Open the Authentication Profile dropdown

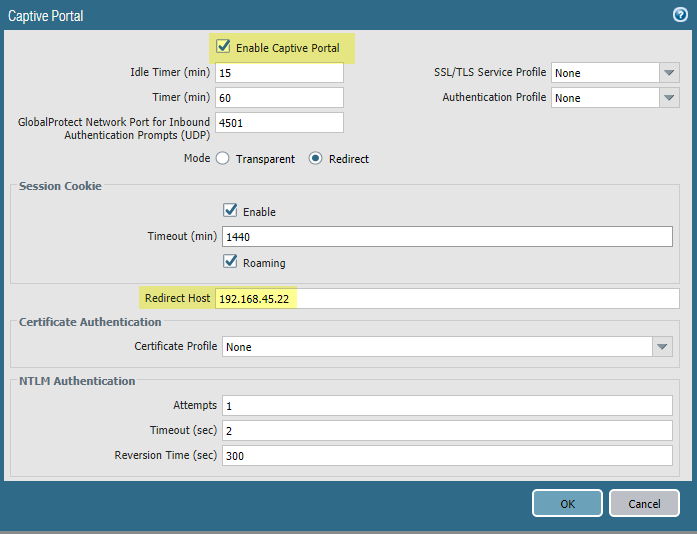coord(669,98)
